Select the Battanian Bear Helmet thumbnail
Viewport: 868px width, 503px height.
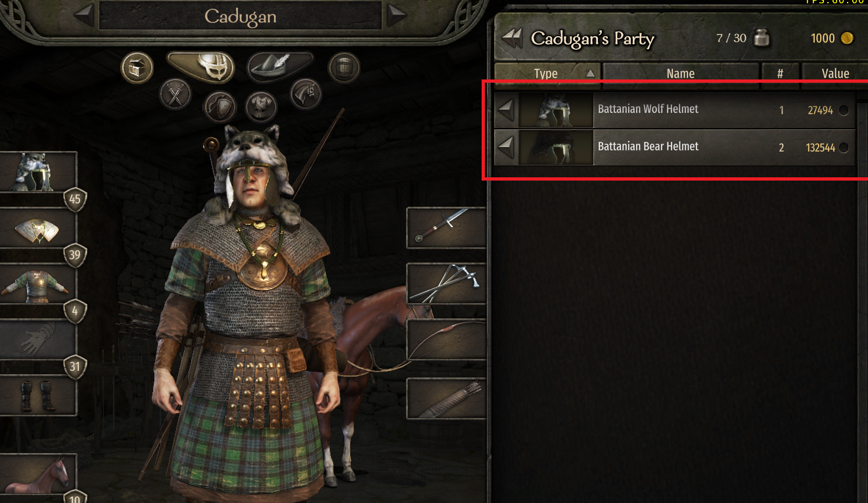point(556,148)
